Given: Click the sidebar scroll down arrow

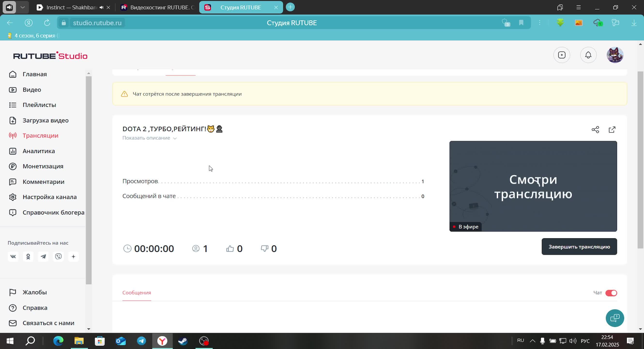Looking at the screenshot, I should pos(89,329).
